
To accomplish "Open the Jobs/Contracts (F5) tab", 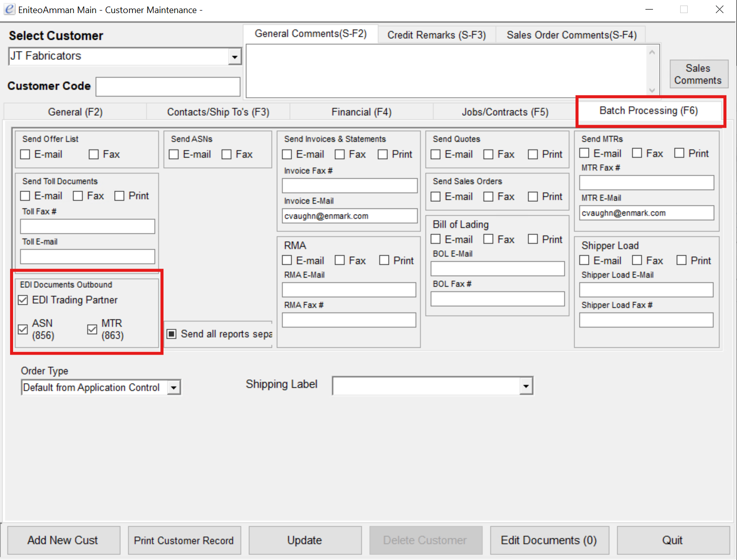I will point(505,112).
